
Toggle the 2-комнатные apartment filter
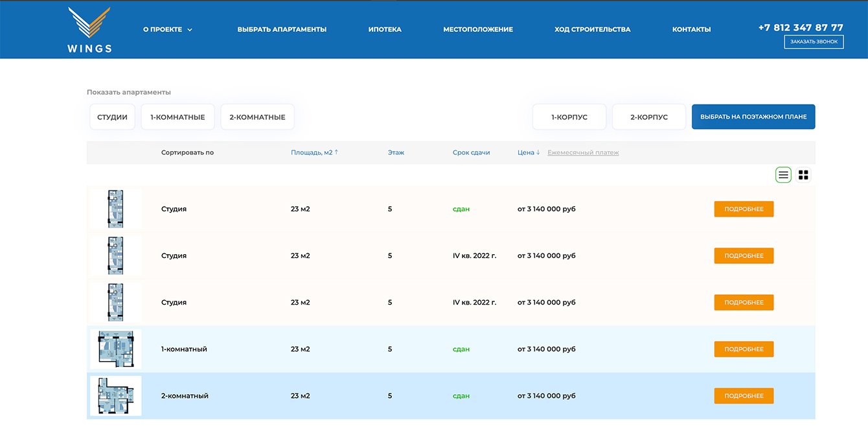click(257, 117)
